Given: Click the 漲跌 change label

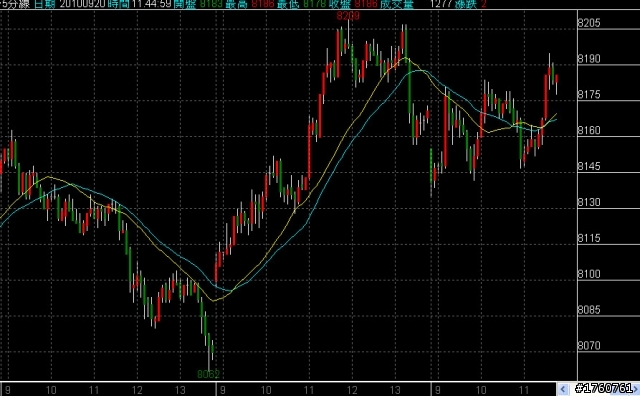Looking at the screenshot, I should click(x=466, y=4).
